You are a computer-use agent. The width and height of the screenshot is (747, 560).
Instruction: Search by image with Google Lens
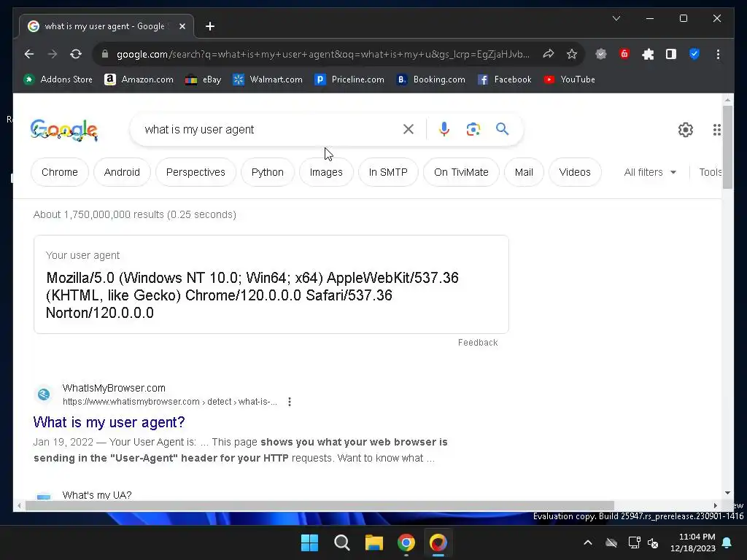(473, 129)
